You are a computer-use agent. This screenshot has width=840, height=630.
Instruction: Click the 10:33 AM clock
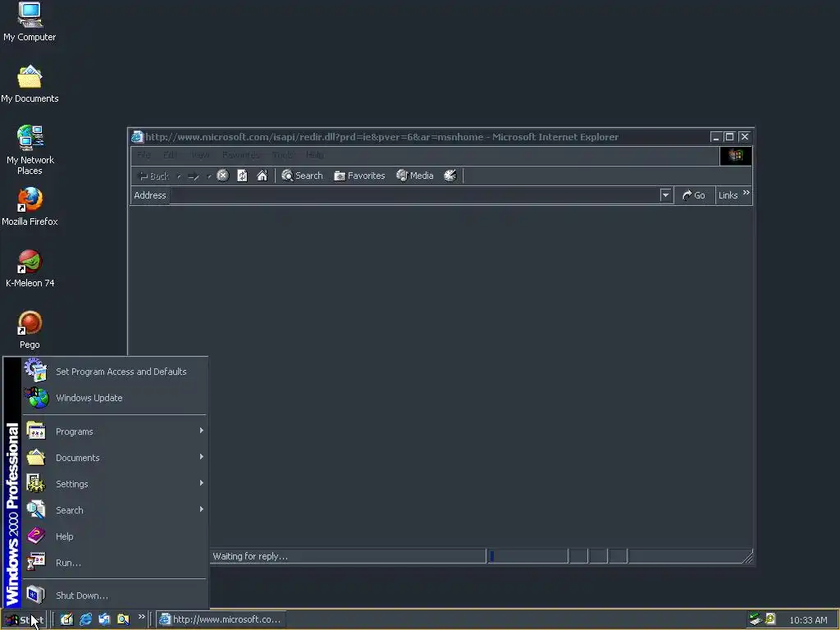point(808,620)
